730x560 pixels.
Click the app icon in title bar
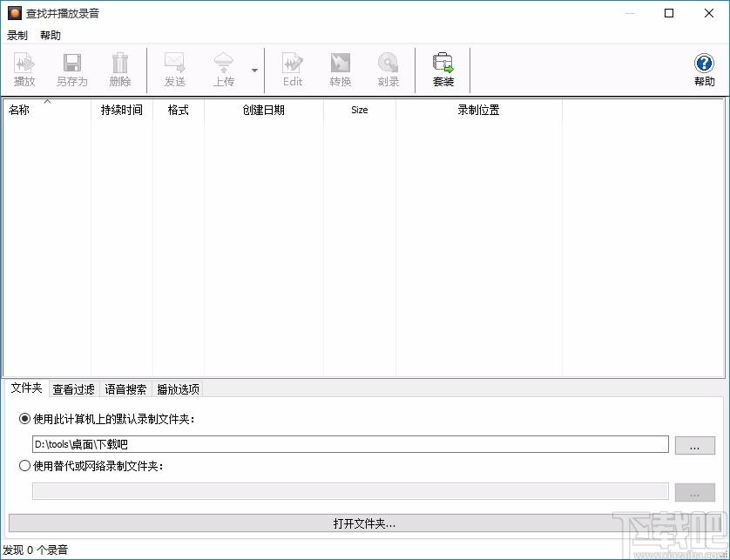point(15,13)
